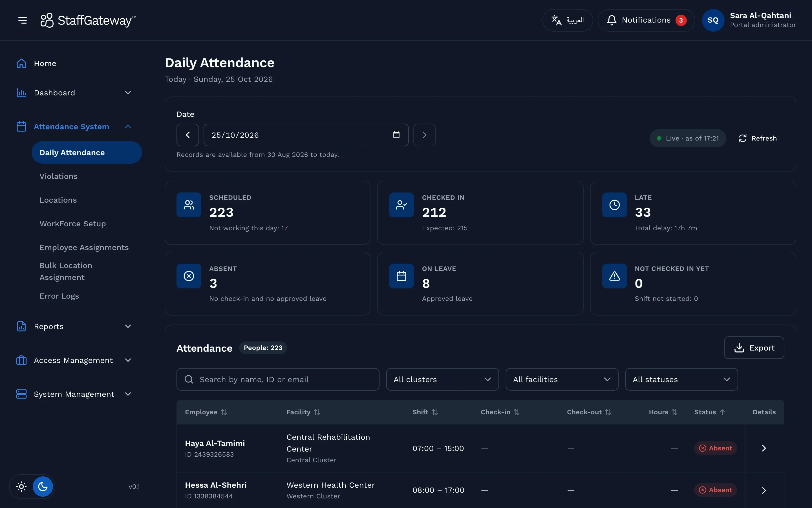Screen dimensions: 812x508
Task: Open the All facilities dropdown
Action: pyautogui.click(x=562, y=379)
